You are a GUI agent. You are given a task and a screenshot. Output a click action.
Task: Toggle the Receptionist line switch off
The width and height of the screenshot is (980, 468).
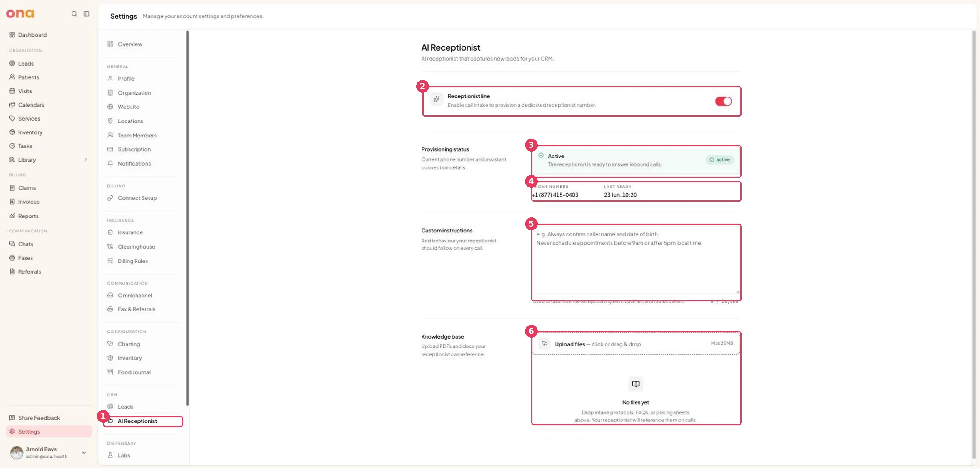pyautogui.click(x=723, y=101)
